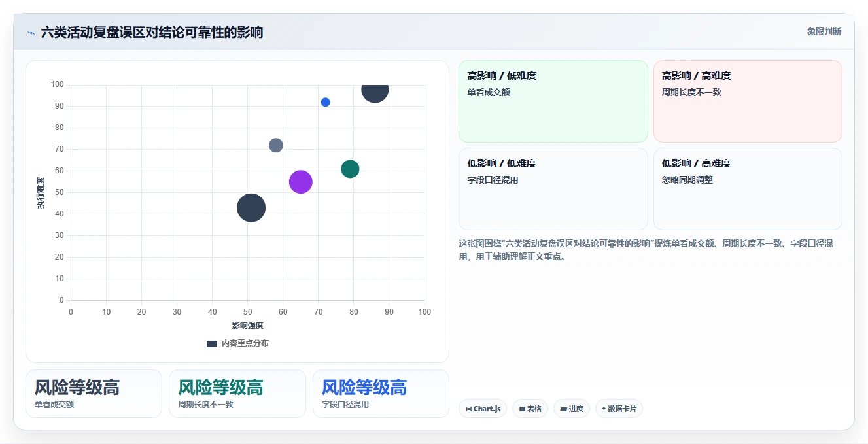Open the 表格 chip
868x444 pixels.
(x=530, y=409)
